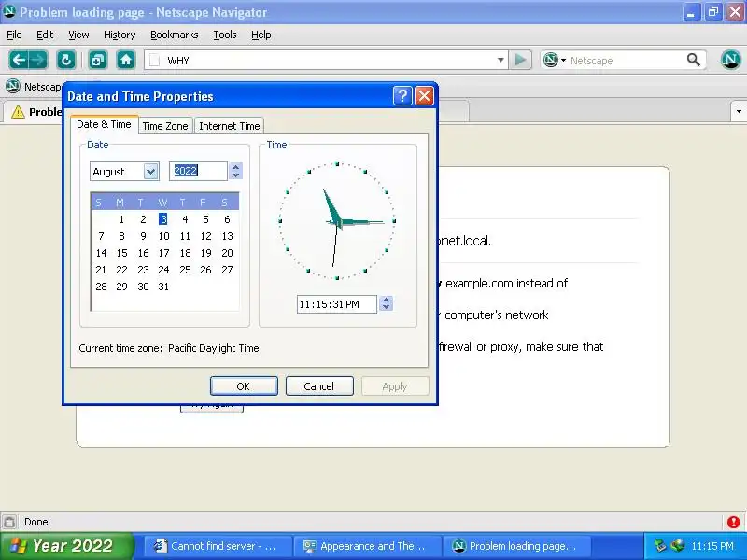747x560 pixels.
Task: Open the tab list dropdown at right
Action: pos(739,111)
